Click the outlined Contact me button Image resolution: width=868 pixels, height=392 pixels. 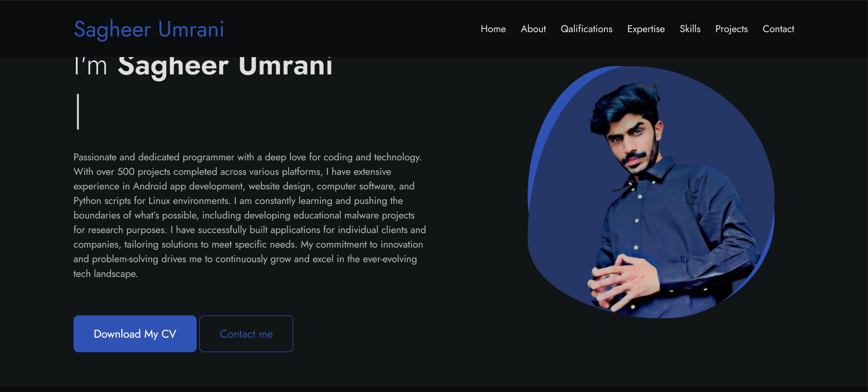246,334
